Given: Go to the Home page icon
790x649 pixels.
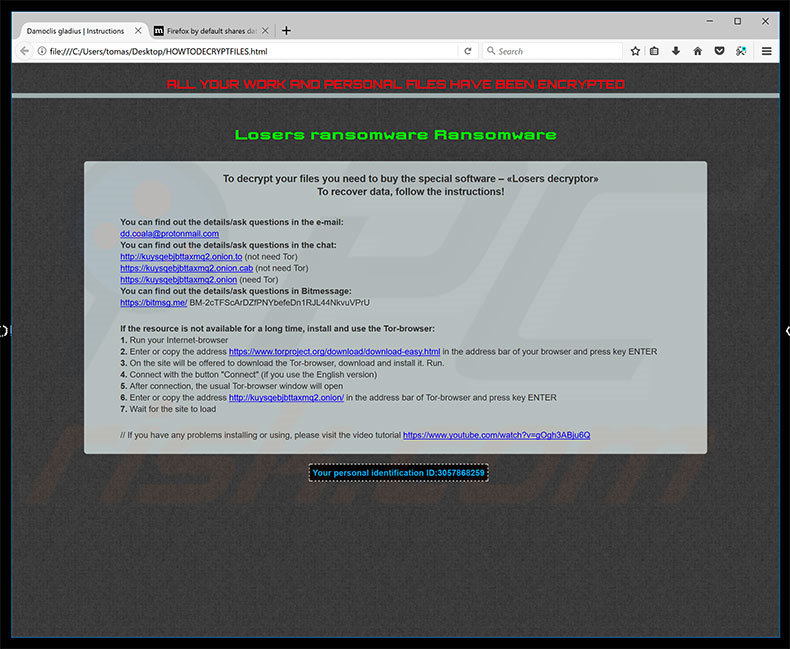Looking at the screenshot, I should click(697, 51).
